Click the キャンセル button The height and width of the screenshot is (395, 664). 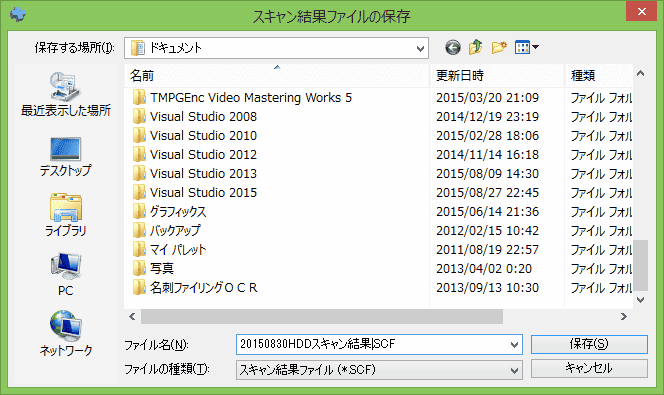(589, 368)
